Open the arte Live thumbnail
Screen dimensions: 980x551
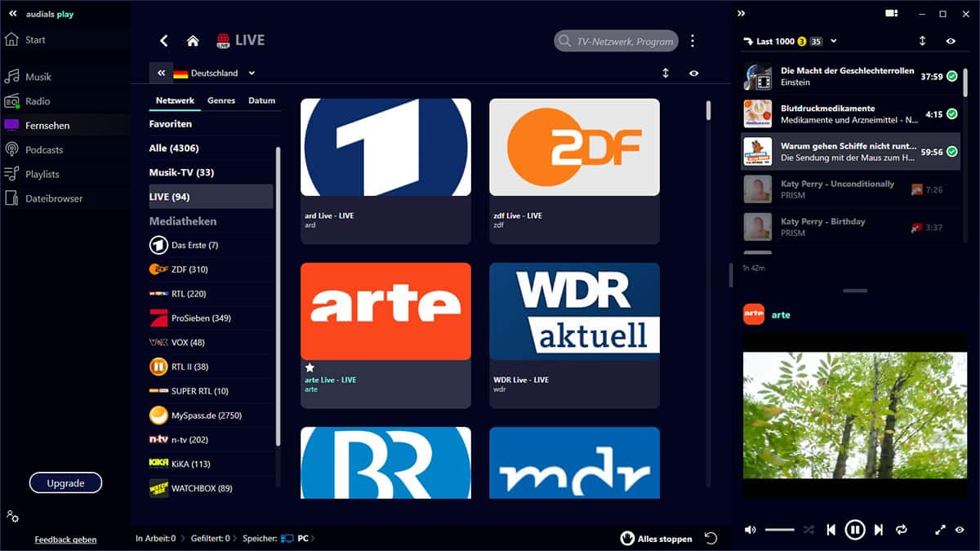[385, 311]
